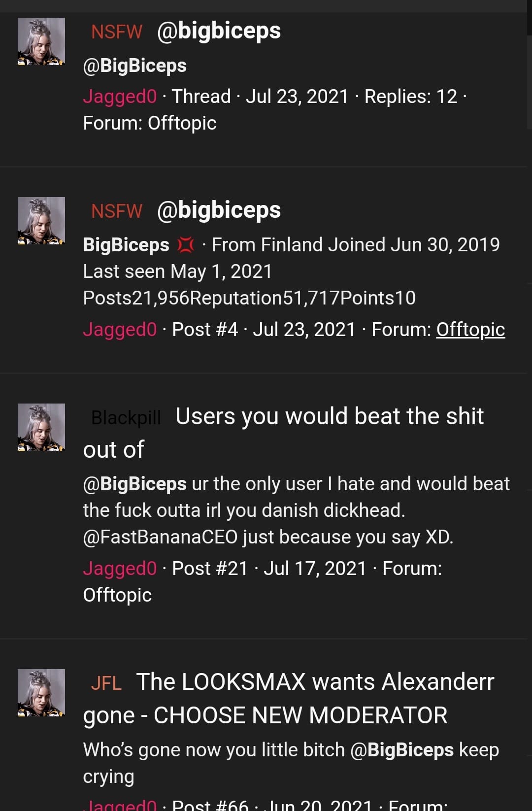Open Jagged0 profile in first result
This screenshot has height=811, width=532.
click(x=120, y=97)
